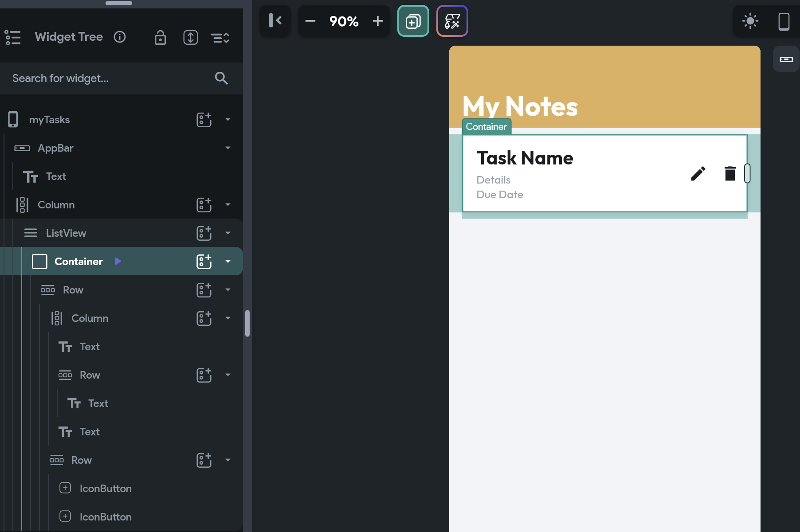The height and width of the screenshot is (532, 800).
Task: Select the AppBar tree item
Action: (122, 148)
